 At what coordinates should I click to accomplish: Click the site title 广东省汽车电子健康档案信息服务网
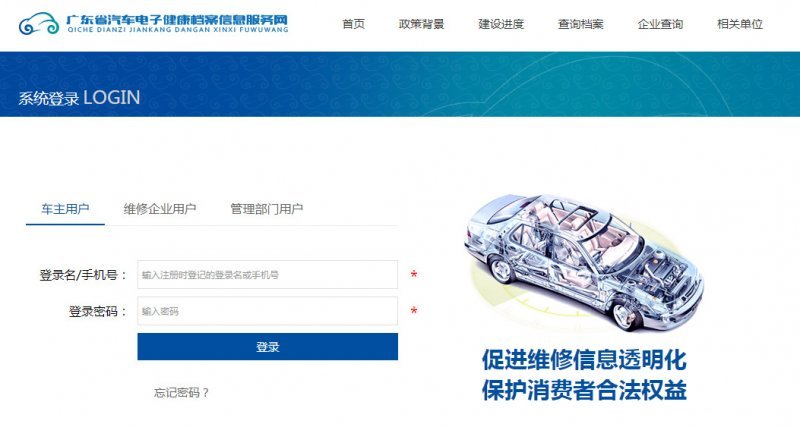click(x=177, y=20)
